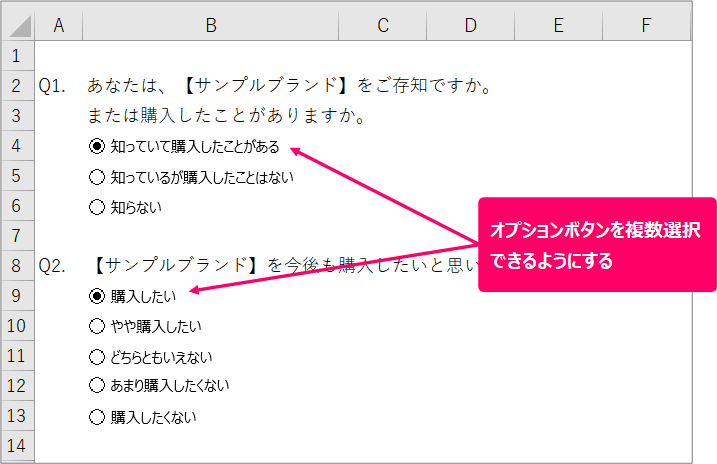Image resolution: width=717 pixels, height=464 pixels.
Task: Select row 14 header
Action: point(17,446)
